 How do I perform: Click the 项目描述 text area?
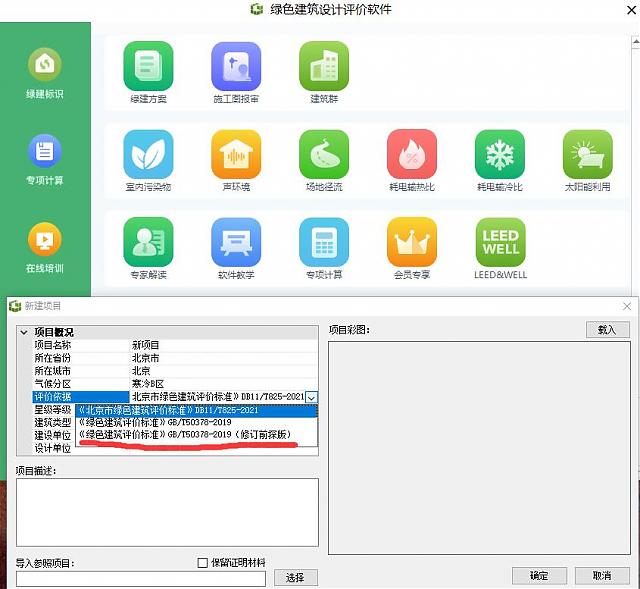(x=167, y=512)
